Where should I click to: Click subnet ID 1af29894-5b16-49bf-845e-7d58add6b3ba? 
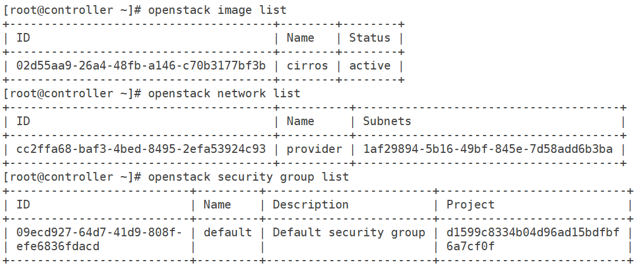point(487,149)
